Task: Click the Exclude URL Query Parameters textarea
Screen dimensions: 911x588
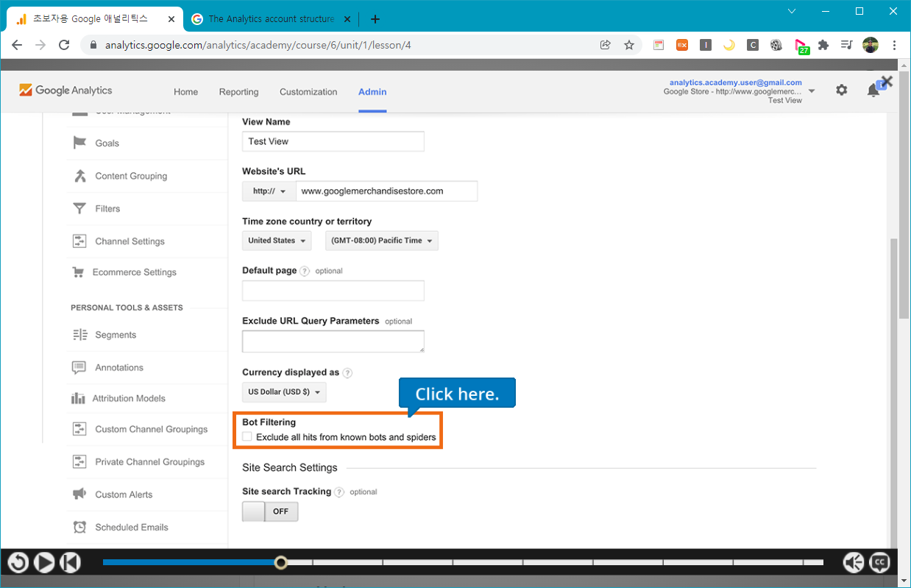Action: 333,341
